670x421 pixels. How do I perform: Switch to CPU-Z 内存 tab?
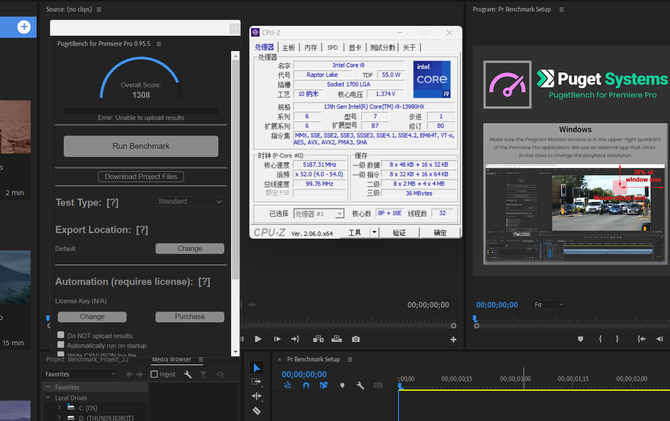click(311, 47)
